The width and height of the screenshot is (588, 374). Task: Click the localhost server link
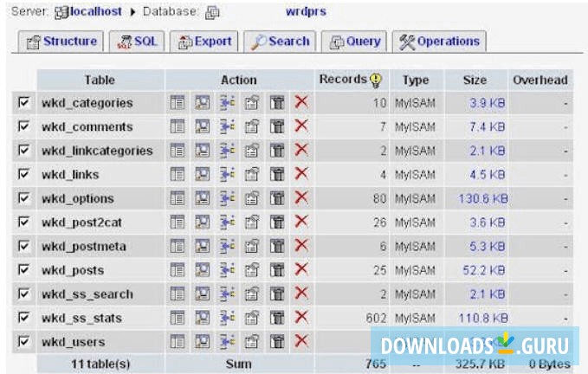pos(95,11)
